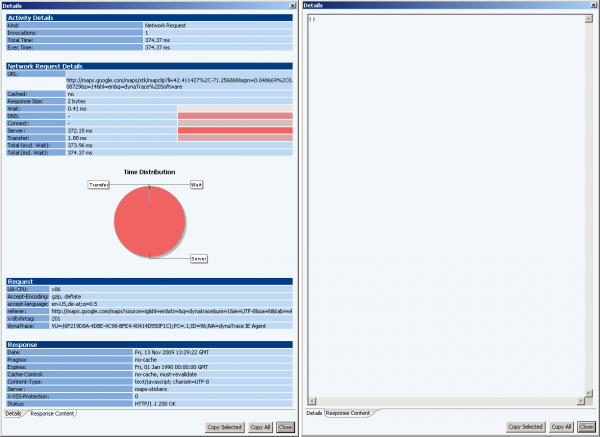This screenshot has width=600, height=437.
Task: Close the right Details dialog via X
Action: tap(593, 5)
